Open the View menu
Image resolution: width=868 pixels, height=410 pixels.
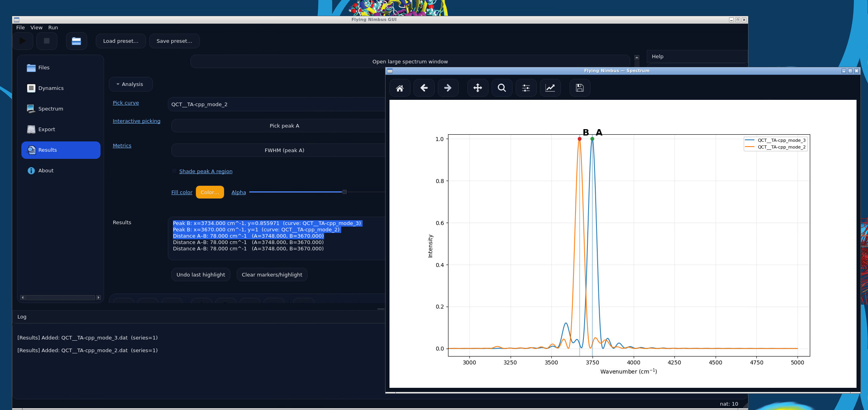36,27
